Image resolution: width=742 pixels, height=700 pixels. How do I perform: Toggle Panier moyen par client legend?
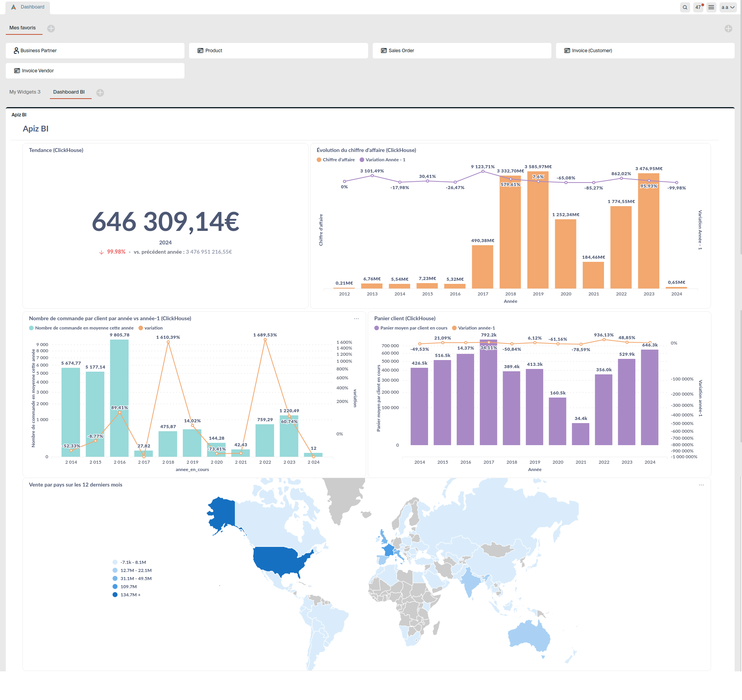click(411, 328)
